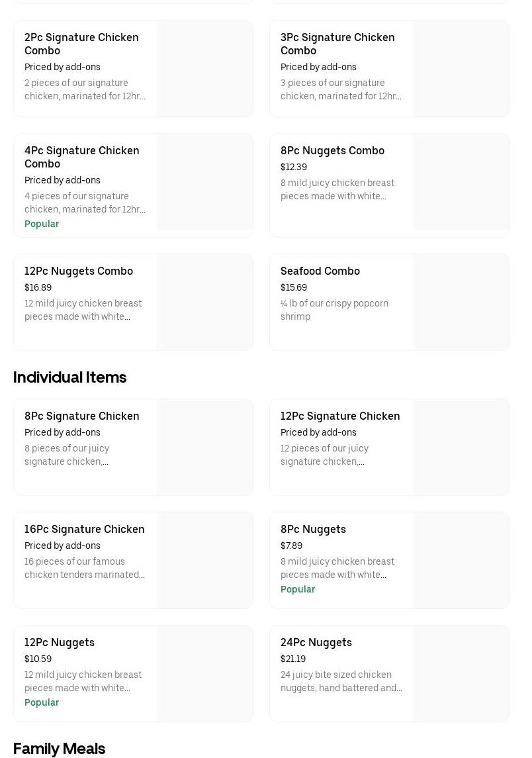The image size is (532, 758).
Task: Click the $21.19 price for 24Pc Nuggets
Action: [293, 659]
